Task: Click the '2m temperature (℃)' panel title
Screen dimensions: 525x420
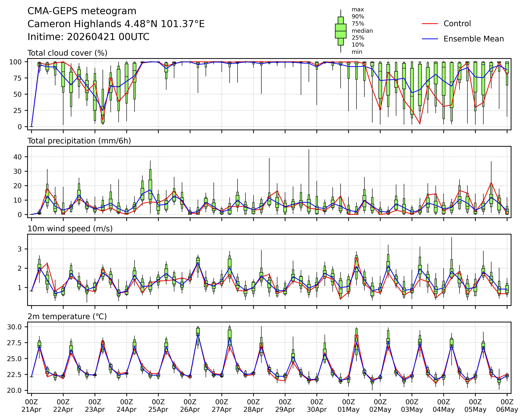Action: [67, 317]
